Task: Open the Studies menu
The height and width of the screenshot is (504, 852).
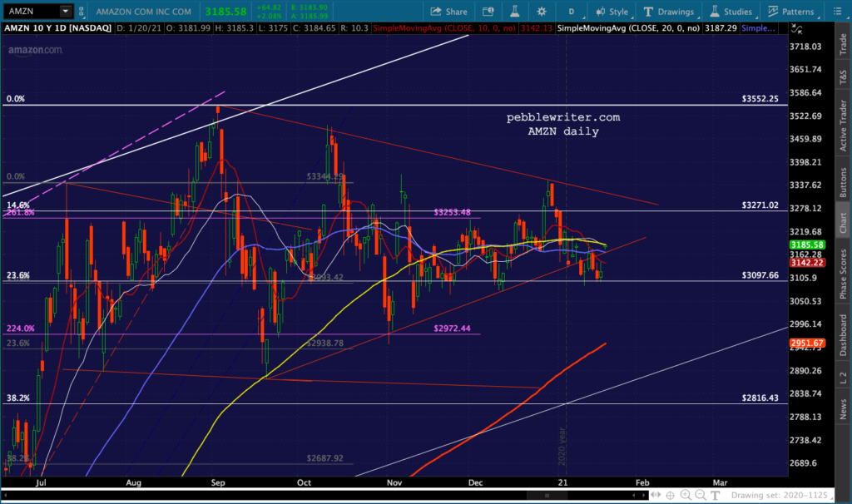Action: point(731,12)
